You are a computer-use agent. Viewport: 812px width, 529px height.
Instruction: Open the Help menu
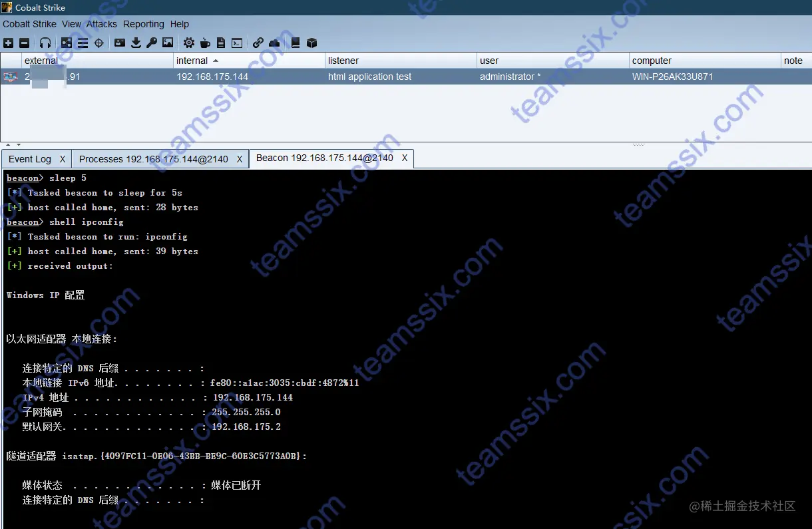click(x=180, y=24)
